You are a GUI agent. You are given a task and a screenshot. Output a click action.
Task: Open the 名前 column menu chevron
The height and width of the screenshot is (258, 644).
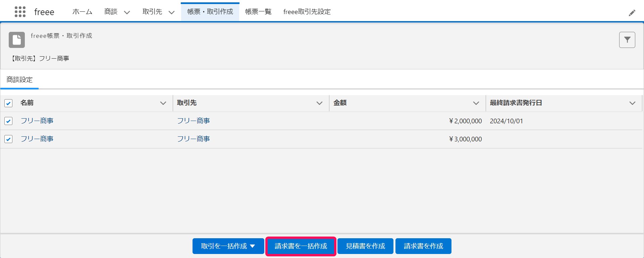163,103
